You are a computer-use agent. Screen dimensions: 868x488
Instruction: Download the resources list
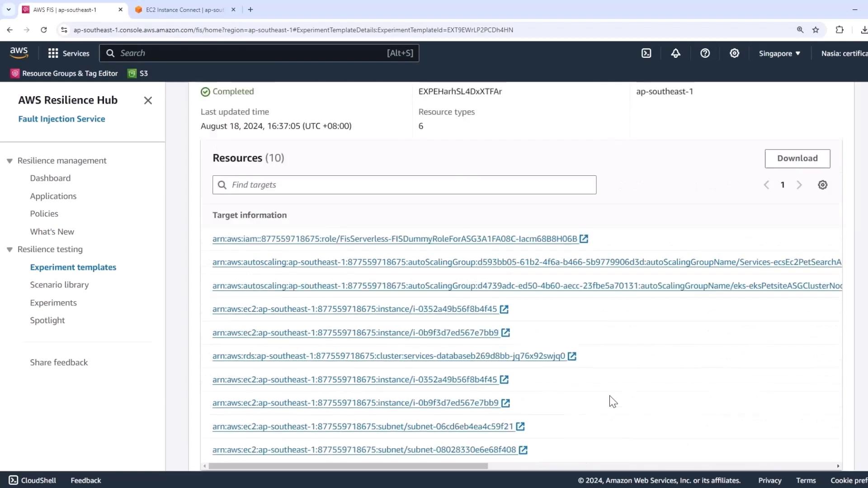(x=797, y=159)
